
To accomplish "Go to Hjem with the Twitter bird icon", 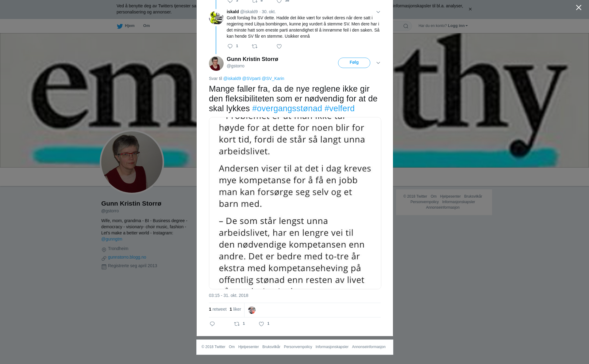I will click(x=126, y=26).
